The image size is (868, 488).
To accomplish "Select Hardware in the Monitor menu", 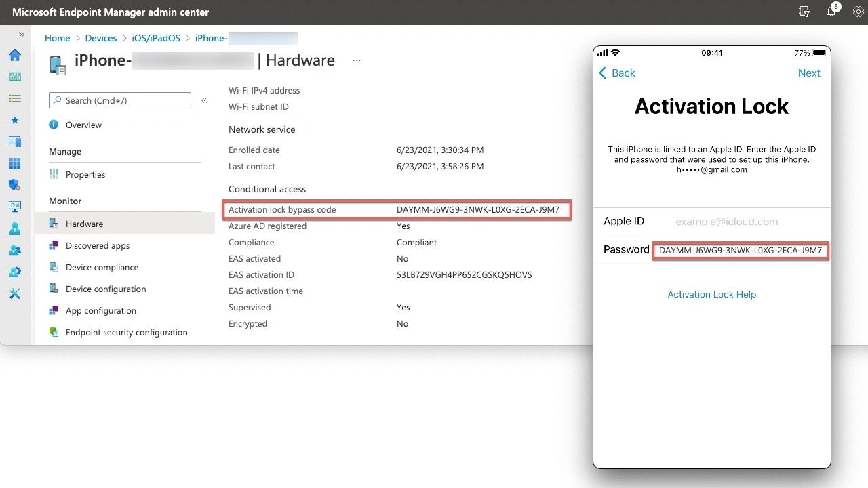I will click(x=125, y=224).
